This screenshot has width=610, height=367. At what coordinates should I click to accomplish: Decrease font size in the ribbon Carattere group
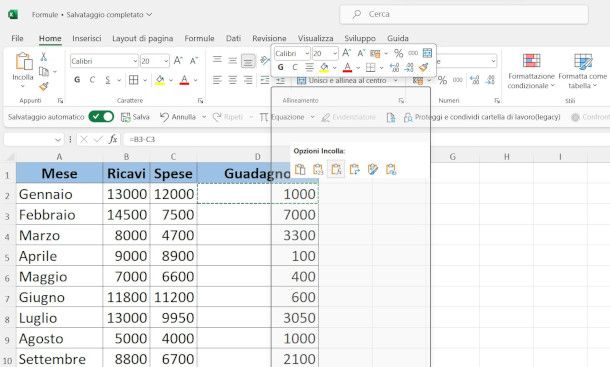click(194, 61)
